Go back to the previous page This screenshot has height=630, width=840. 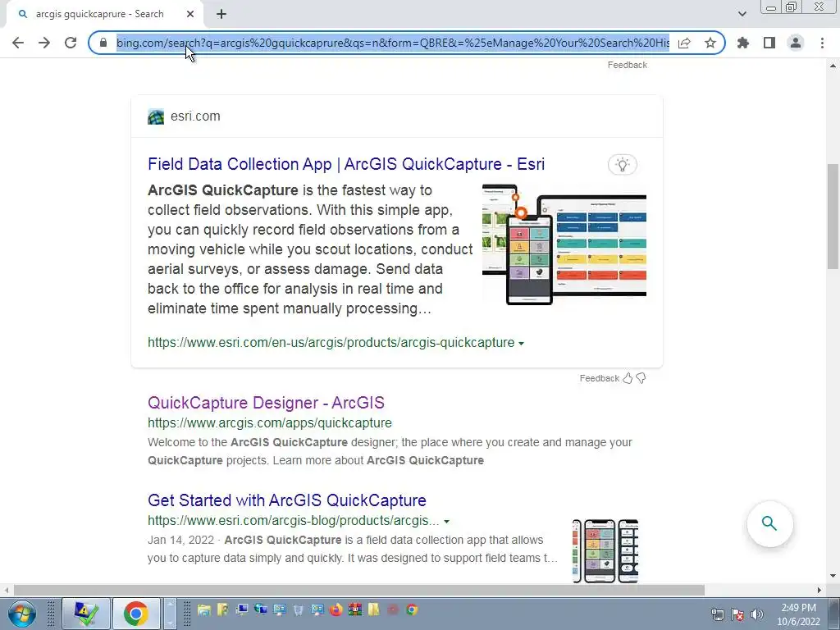coord(18,43)
